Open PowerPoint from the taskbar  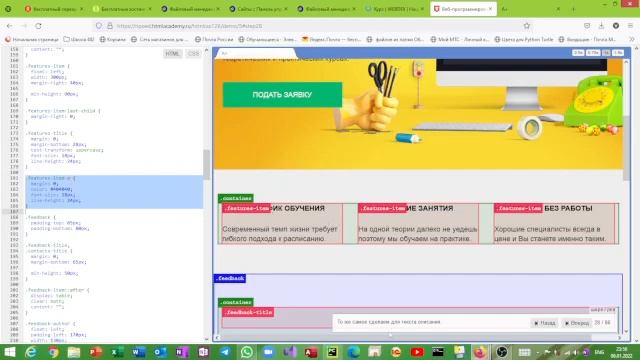click(x=96, y=352)
